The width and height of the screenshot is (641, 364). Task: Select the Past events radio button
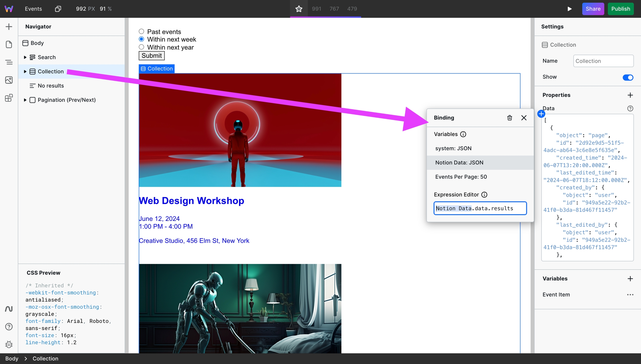(x=141, y=31)
